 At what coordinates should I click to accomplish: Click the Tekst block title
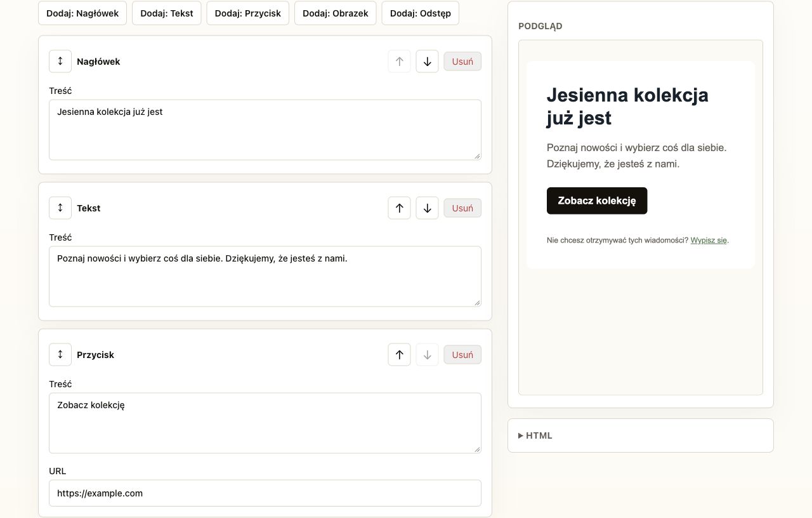click(x=89, y=208)
